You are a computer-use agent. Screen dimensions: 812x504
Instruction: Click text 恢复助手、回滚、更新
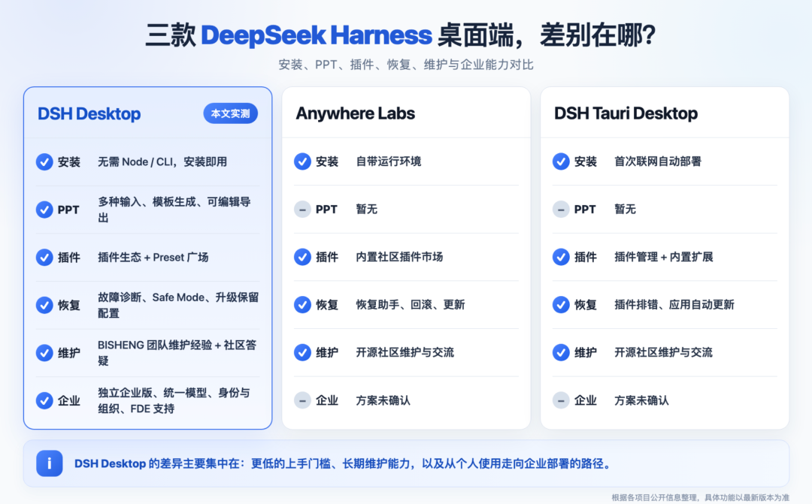[411, 304]
